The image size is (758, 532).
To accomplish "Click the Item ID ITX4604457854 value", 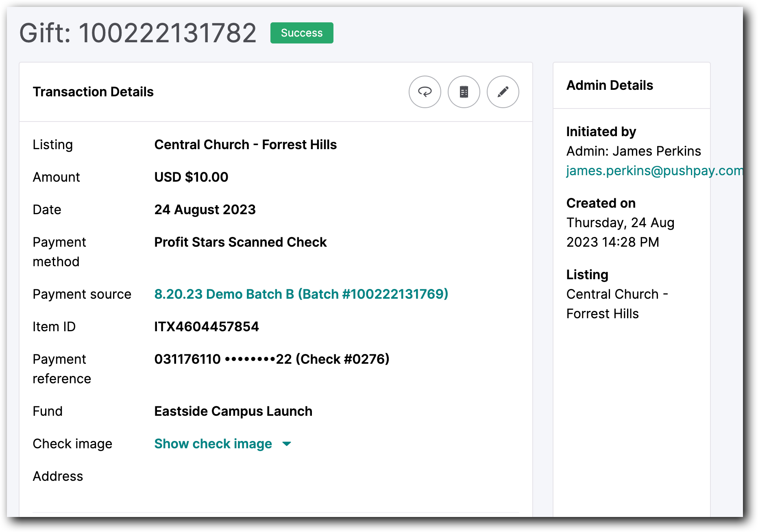I will pos(207,326).
